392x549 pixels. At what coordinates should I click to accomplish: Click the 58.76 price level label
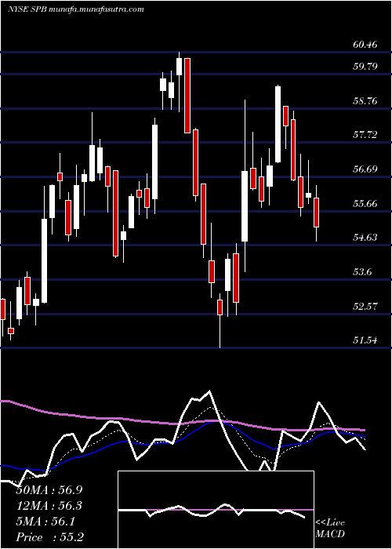click(365, 101)
